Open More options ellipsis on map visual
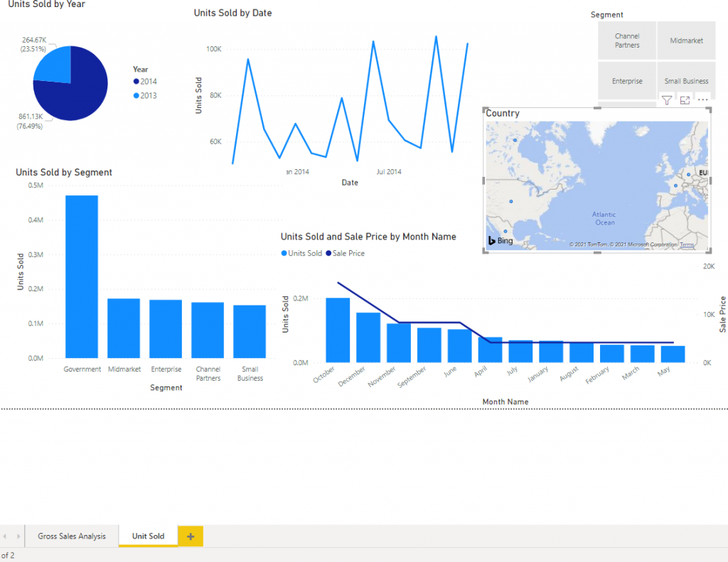 coord(703,100)
